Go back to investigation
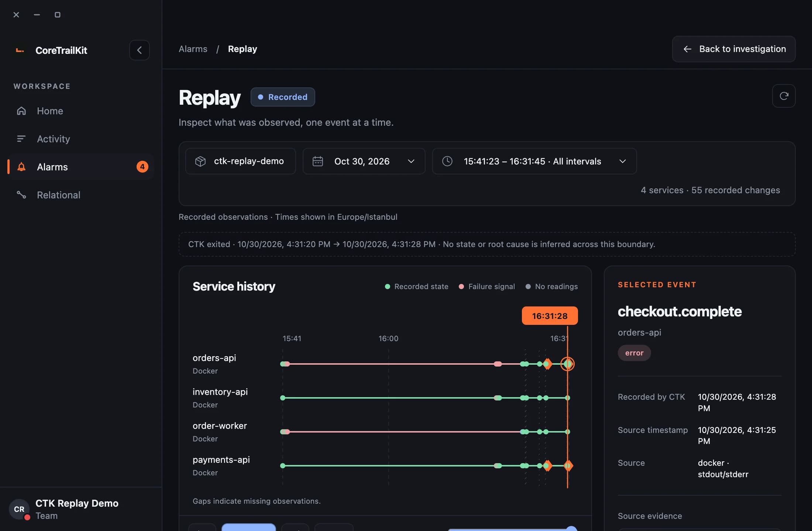This screenshot has height=531, width=812. [x=733, y=49]
